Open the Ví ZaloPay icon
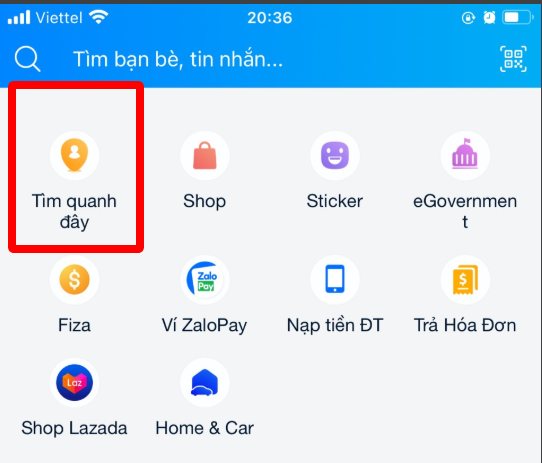542x463 pixels. [205, 279]
